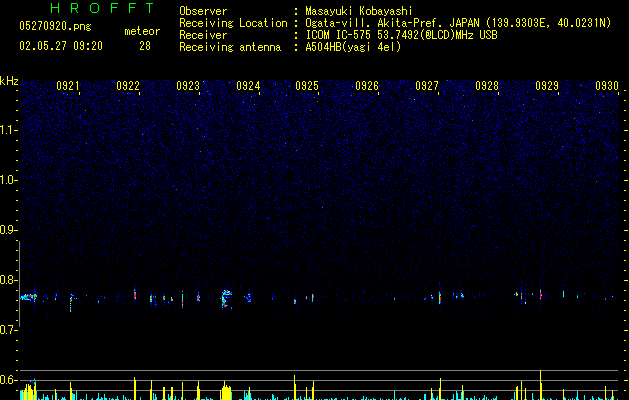The image size is (629, 400).
Task: Click observer name Masayuki Kobayashi
Action: point(359,11)
